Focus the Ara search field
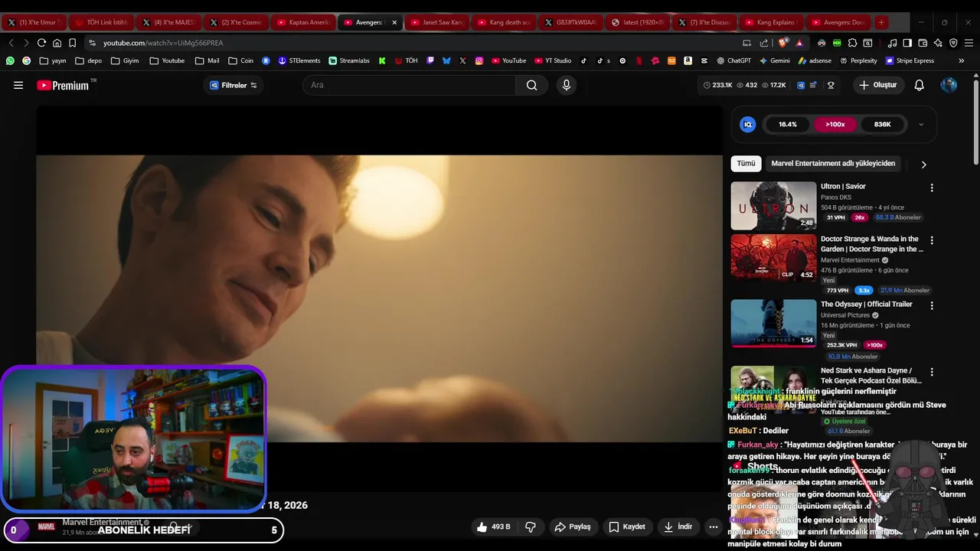The height and width of the screenshot is (551, 980). (x=410, y=85)
